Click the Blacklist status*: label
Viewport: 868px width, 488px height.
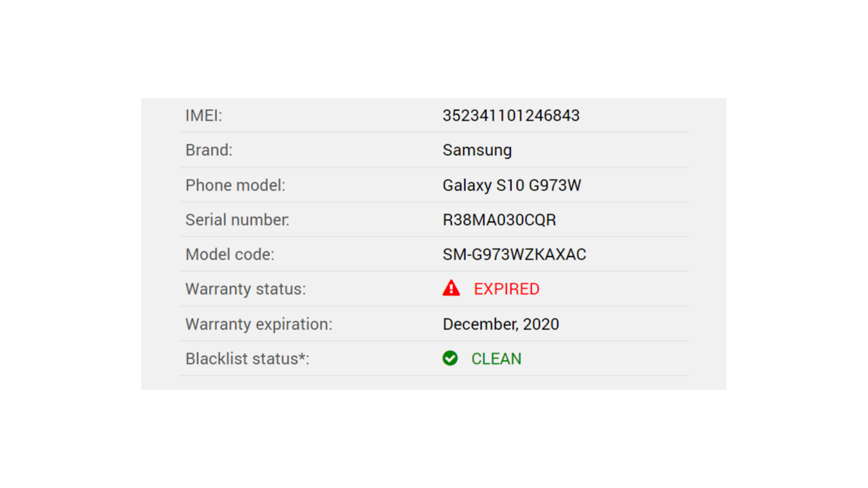tap(248, 359)
